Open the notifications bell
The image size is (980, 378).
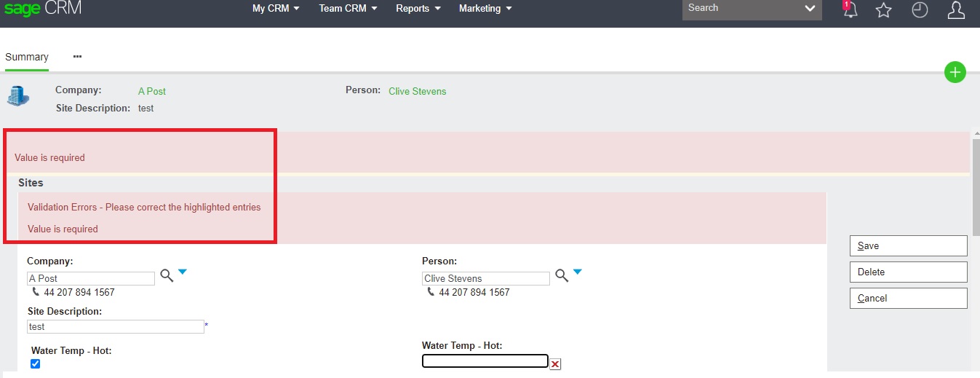(x=849, y=9)
